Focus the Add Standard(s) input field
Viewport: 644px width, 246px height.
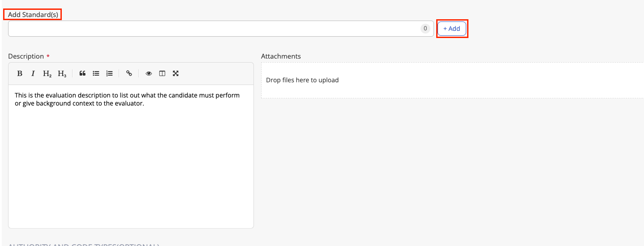point(221,29)
